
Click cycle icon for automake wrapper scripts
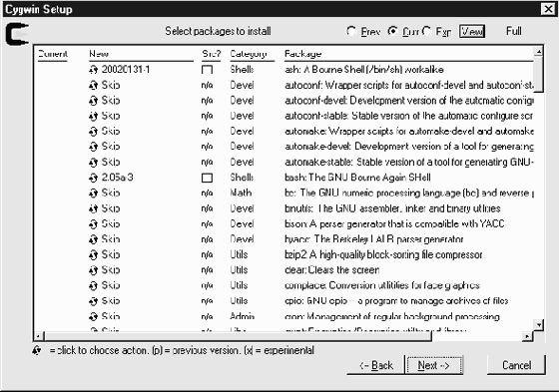coord(93,132)
